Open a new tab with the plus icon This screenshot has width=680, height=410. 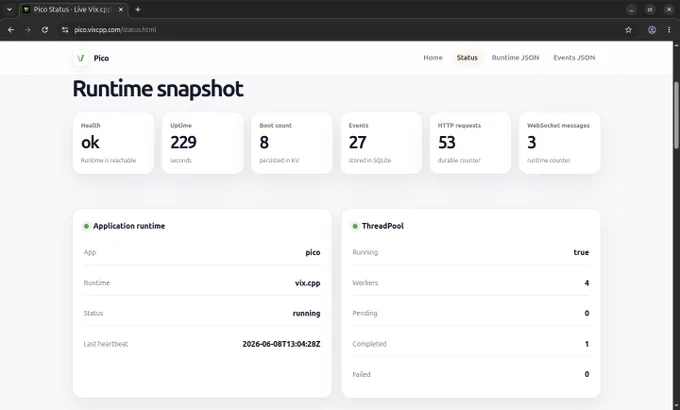click(137, 9)
